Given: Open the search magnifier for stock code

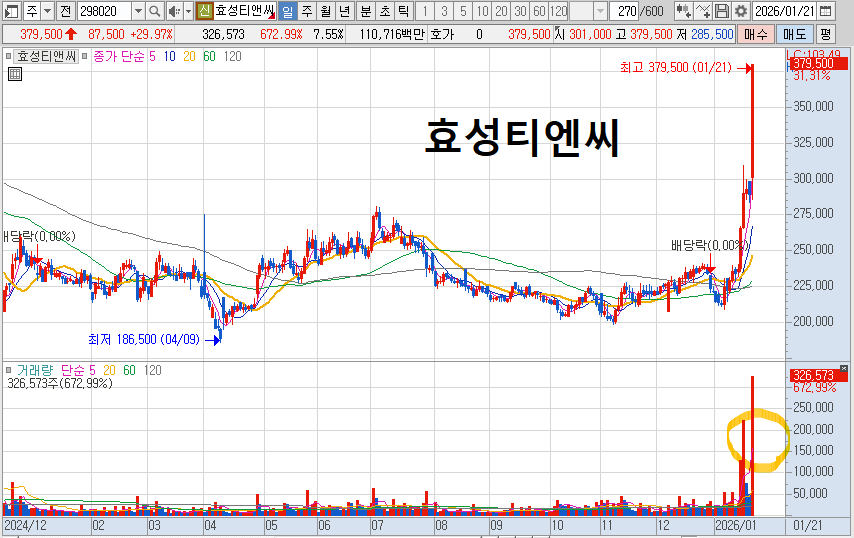Looking at the screenshot, I should click(155, 11).
